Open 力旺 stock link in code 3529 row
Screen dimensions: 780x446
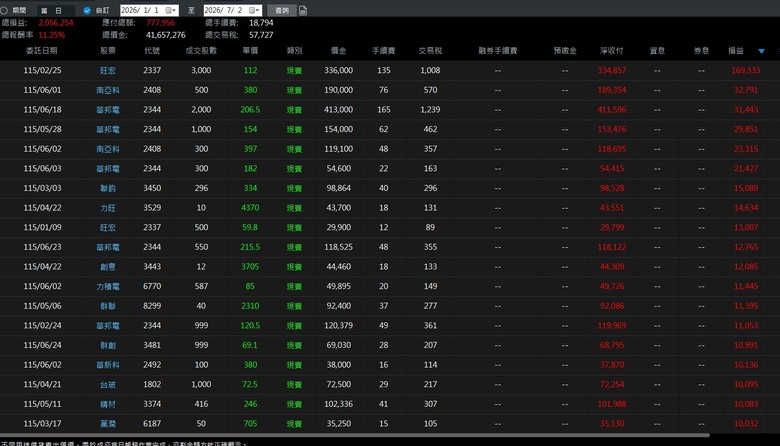point(108,208)
